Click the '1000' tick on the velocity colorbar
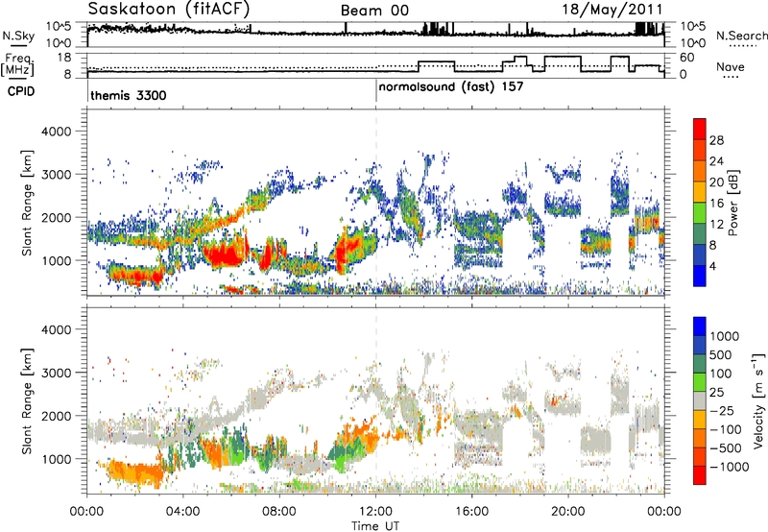Viewport: 768px width, 532px height. (x=725, y=336)
